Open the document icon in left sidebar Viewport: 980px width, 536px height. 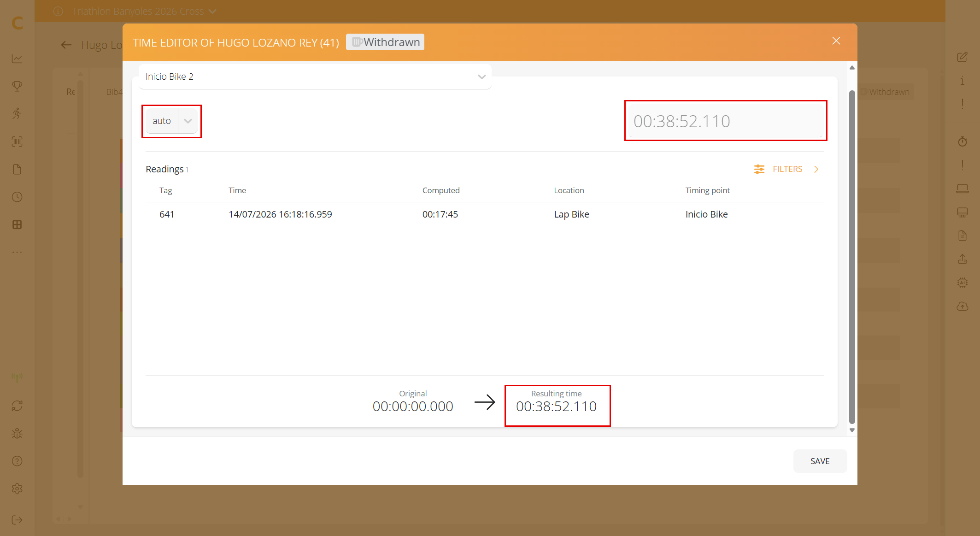point(17,169)
